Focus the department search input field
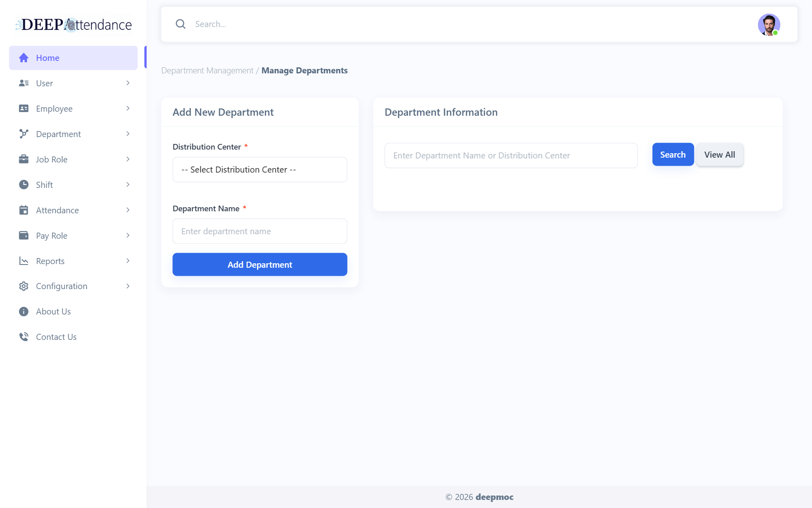Viewport: 812px width, 508px height. [x=511, y=156]
